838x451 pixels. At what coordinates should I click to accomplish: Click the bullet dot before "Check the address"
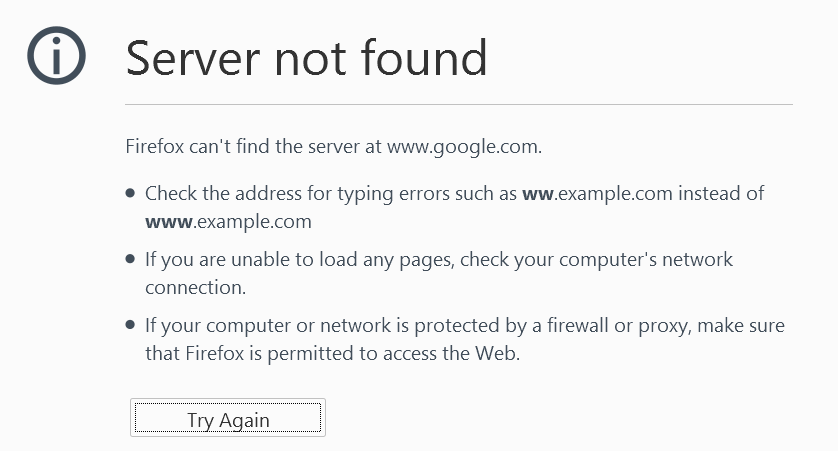pyautogui.click(x=131, y=194)
